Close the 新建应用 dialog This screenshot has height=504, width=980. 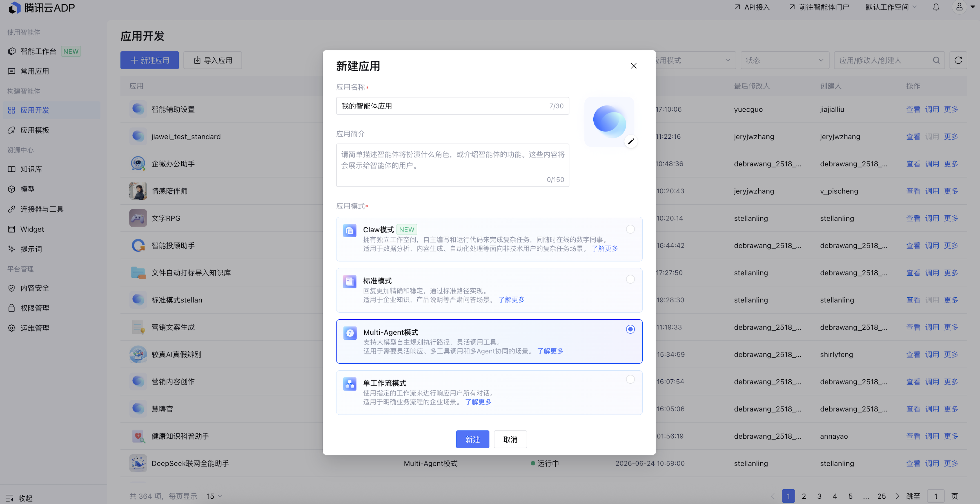coord(633,66)
